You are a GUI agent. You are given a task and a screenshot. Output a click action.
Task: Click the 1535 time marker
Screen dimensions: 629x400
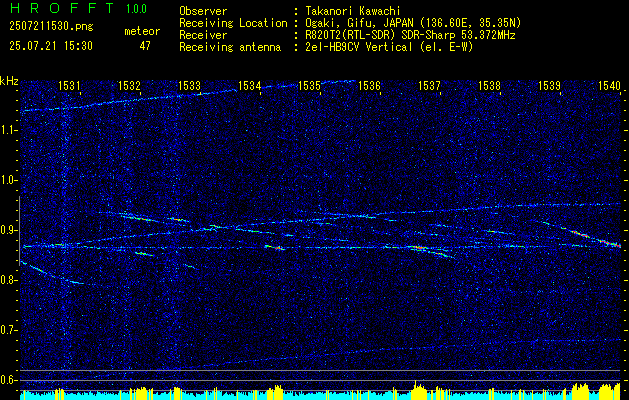point(310,85)
